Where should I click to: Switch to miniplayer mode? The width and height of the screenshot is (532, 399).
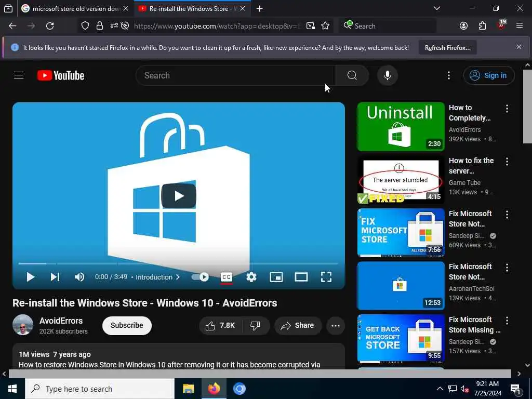tap(276, 277)
